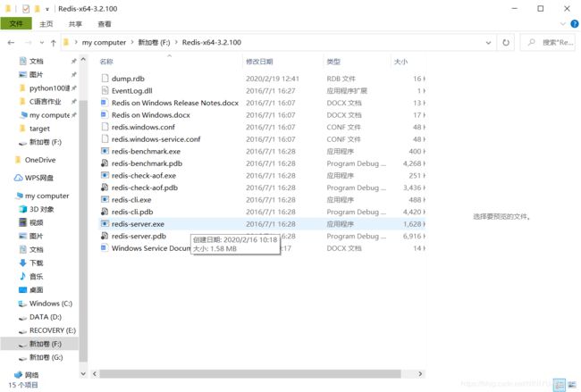Select dump.rdb file icon
The height and width of the screenshot is (392, 581).
point(105,79)
